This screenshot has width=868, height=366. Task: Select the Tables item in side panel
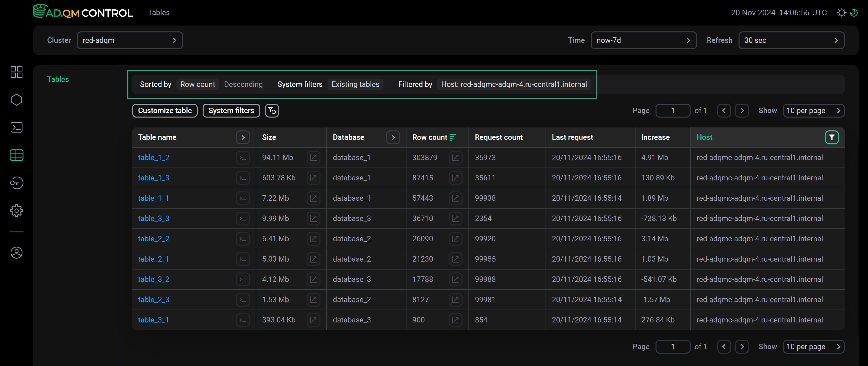click(58, 79)
